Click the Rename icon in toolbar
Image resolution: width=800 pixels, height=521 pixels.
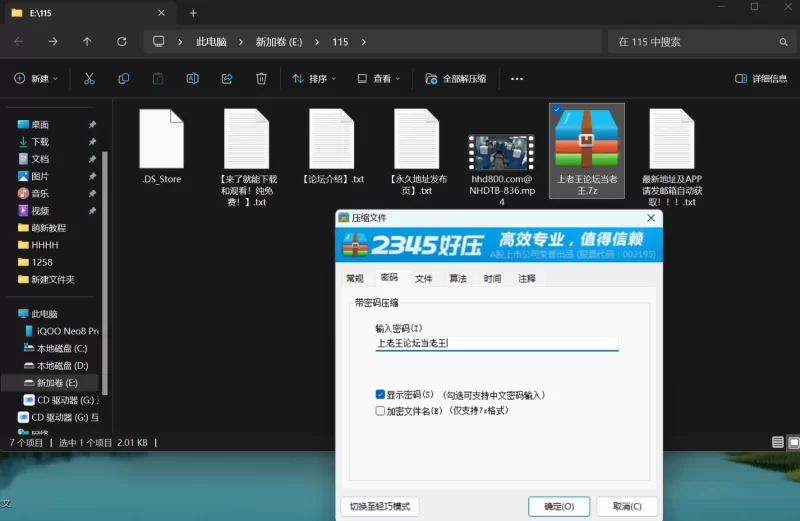(192, 79)
